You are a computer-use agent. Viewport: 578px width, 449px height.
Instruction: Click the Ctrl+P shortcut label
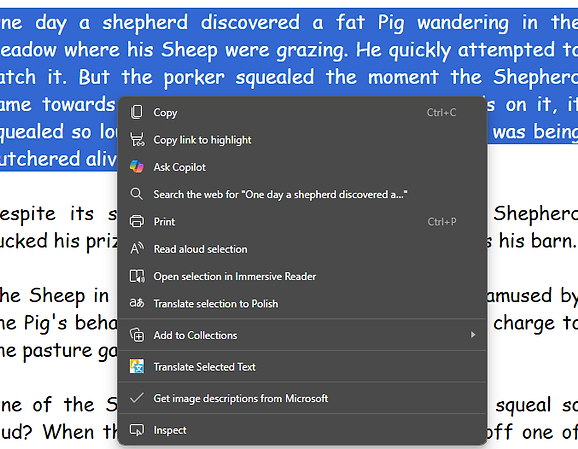[442, 222]
